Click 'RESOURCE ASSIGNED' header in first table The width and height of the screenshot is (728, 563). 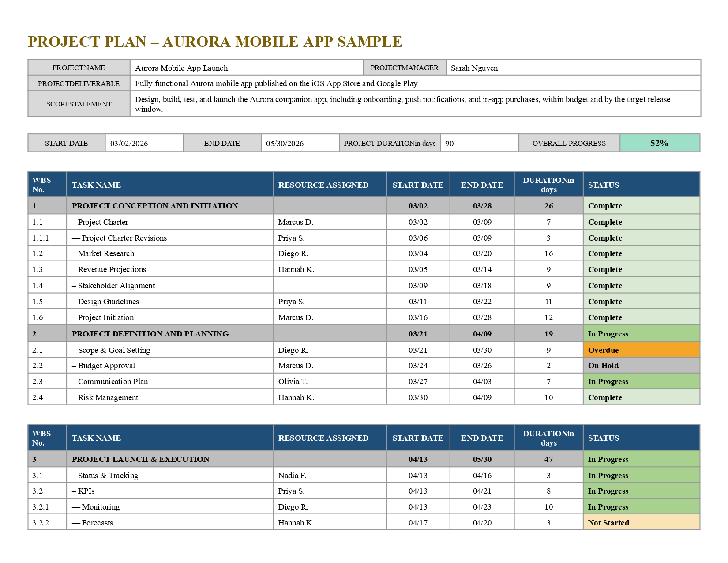pos(323,185)
